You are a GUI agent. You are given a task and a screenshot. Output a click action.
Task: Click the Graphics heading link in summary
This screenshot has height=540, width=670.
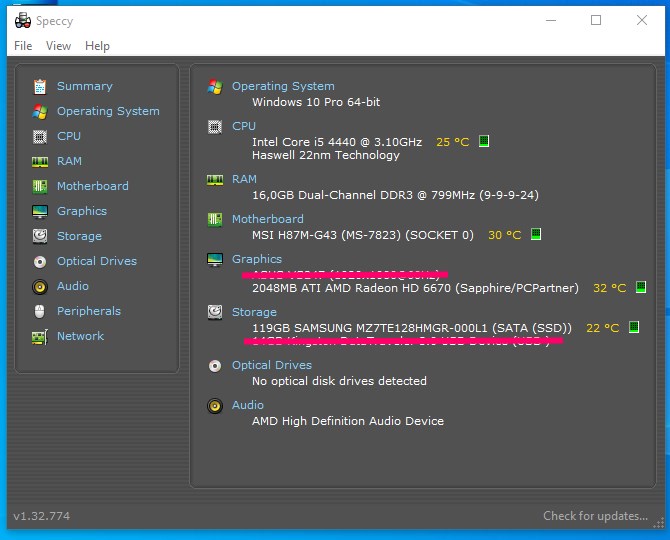[256, 259]
